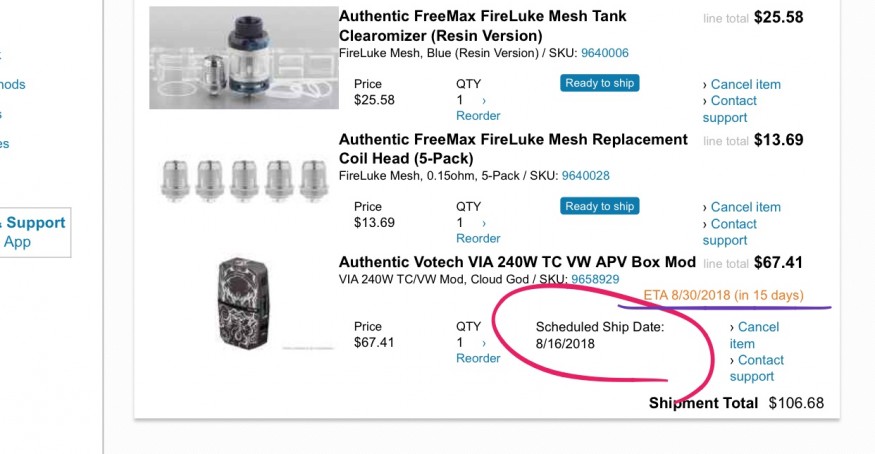Image resolution: width=875 pixels, height=454 pixels.
Task: Open the FireLuke Mesh Tank product thumbnail
Action: (243, 58)
